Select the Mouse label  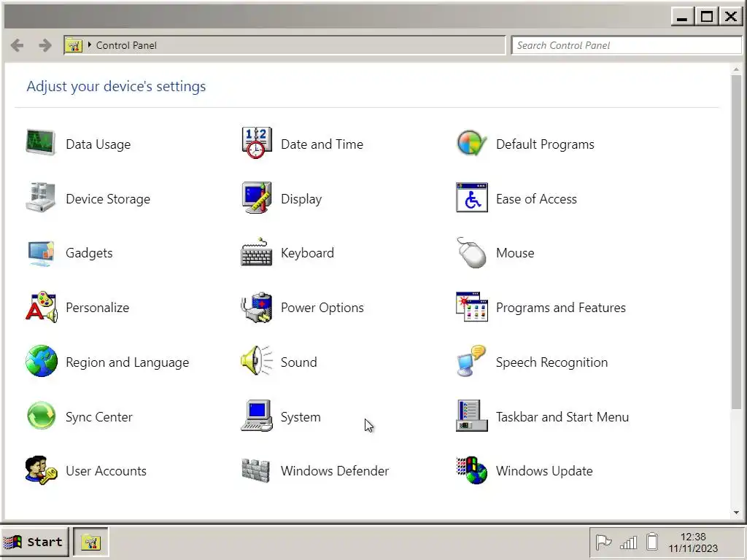[x=515, y=253]
